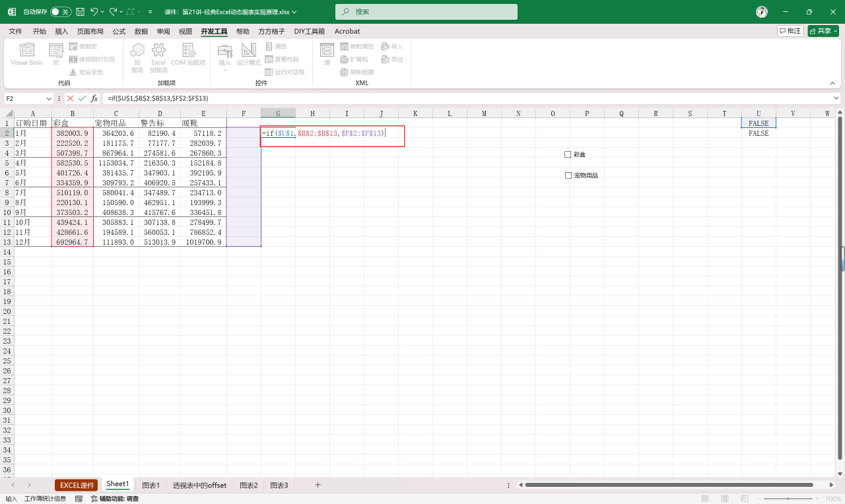This screenshot has width=845, height=504.
Task: Open the 加载项 add-ins button
Action: (x=137, y=58)
